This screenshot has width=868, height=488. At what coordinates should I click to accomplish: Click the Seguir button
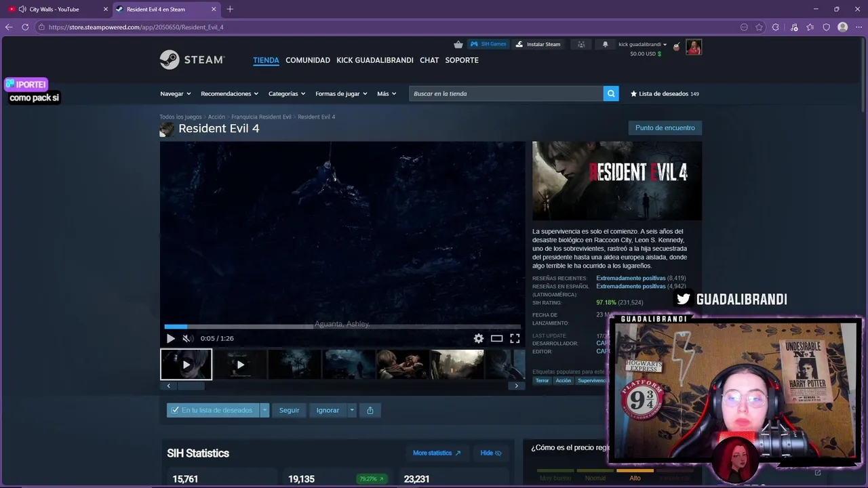point(289,410)
